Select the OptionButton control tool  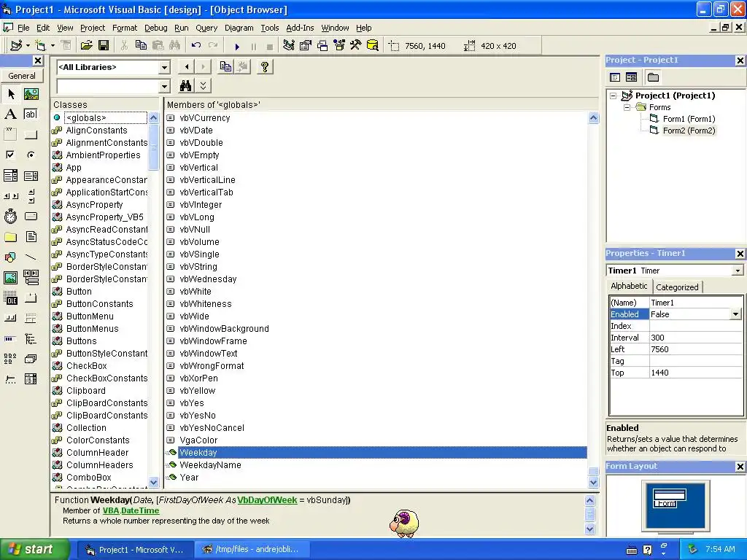point(31,155)
